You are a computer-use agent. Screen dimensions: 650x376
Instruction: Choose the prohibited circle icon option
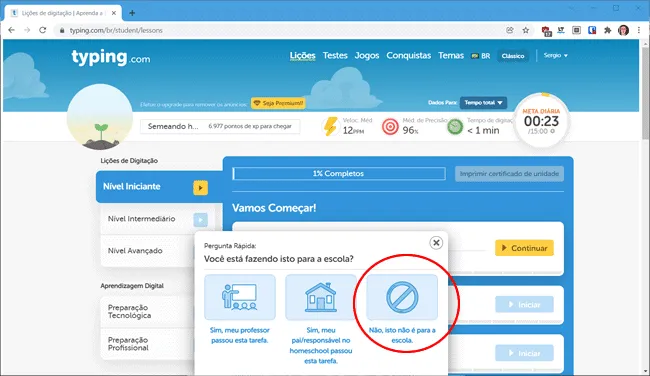click(402, 297)
